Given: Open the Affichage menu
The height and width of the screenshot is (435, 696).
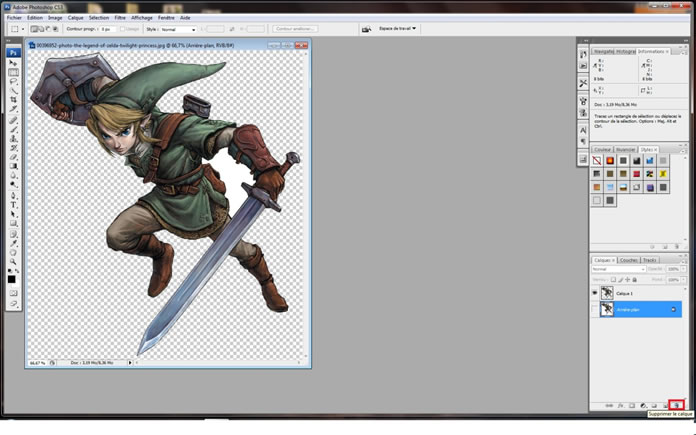Looking at the screenshot, I should click(142, 18).
